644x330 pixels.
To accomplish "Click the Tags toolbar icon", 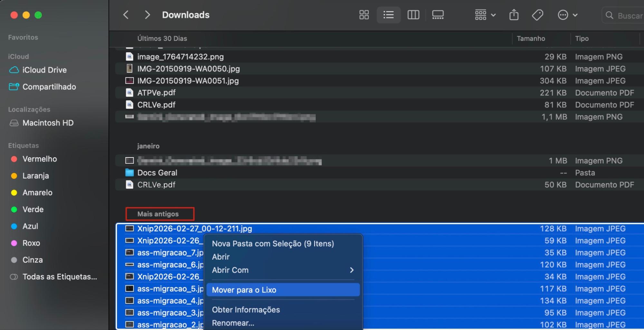I will (537, 14).
